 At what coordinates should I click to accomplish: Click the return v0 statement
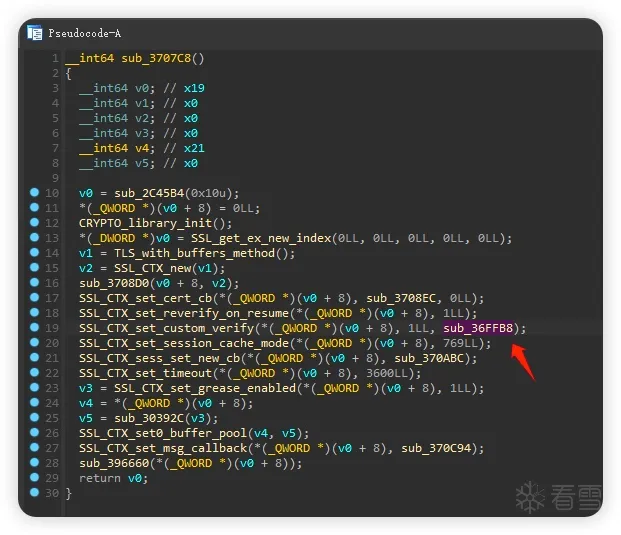pyautogui.click(x=113, y=478)
